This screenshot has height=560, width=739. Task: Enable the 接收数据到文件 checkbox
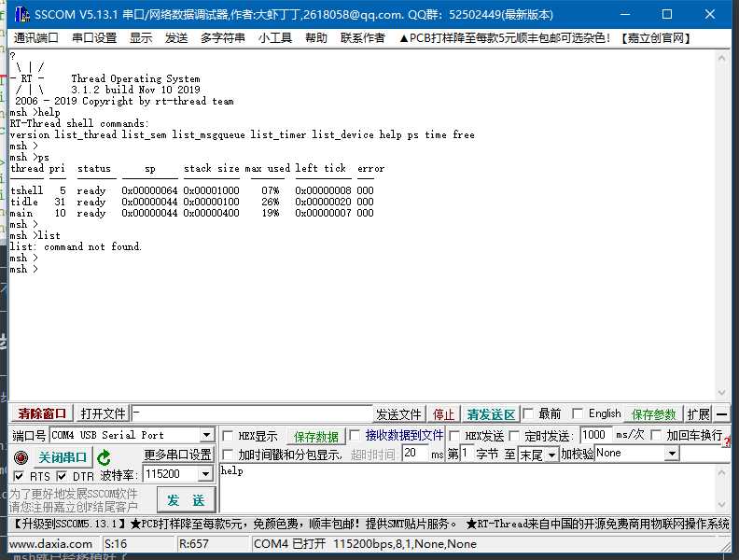coord(355,435)
